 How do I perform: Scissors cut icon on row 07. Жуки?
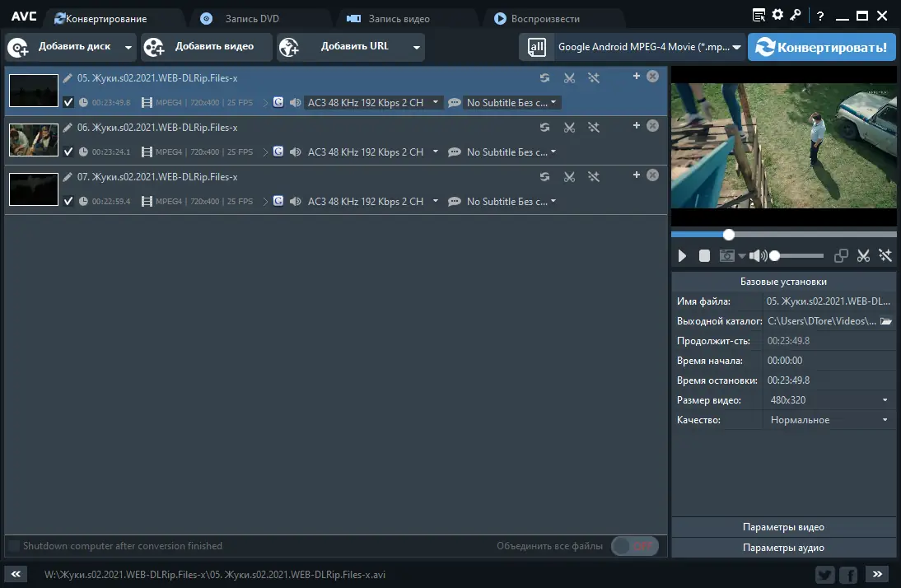[x=569, y=176]
